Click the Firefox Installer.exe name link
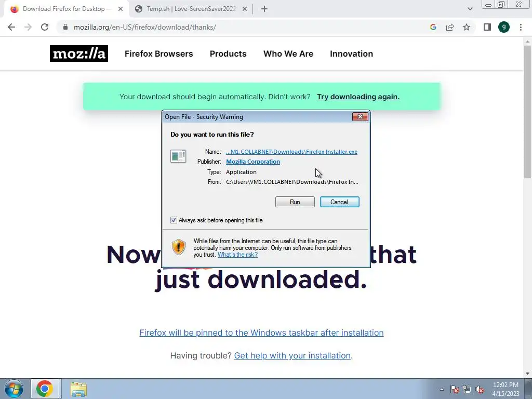 (291, 152)
